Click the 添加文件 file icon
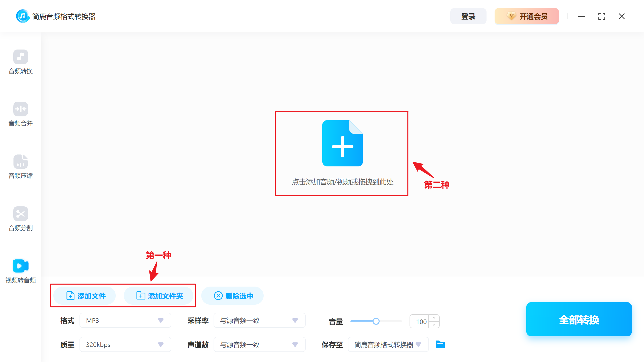644x362 pixels. tap(70, 296)
